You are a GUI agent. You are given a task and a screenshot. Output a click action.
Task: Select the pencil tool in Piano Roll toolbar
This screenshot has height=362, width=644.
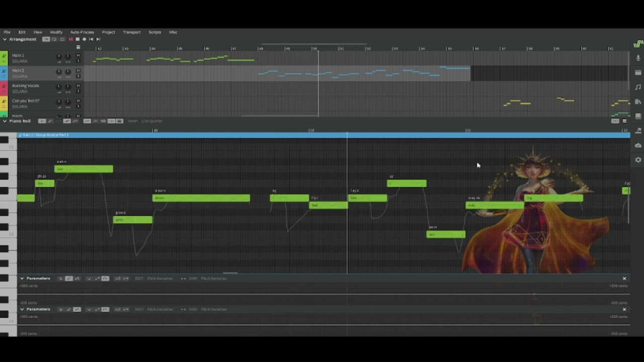(50, 121)
